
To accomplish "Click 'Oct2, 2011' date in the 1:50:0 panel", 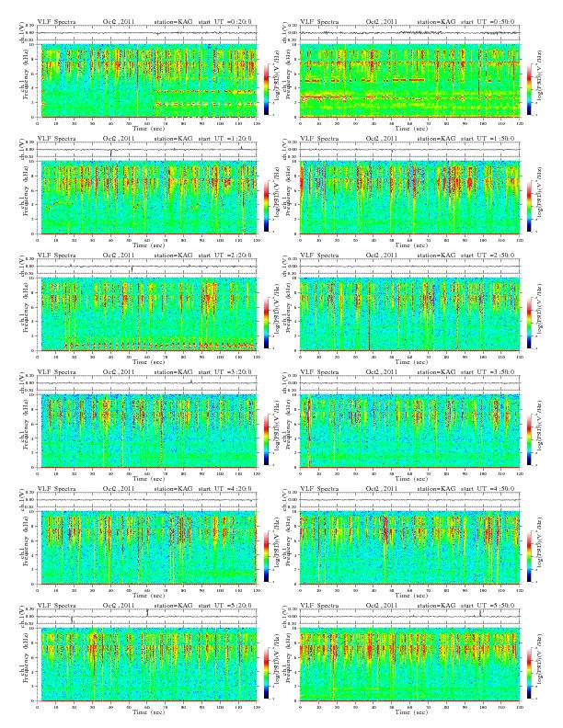I will coord(382,139).
